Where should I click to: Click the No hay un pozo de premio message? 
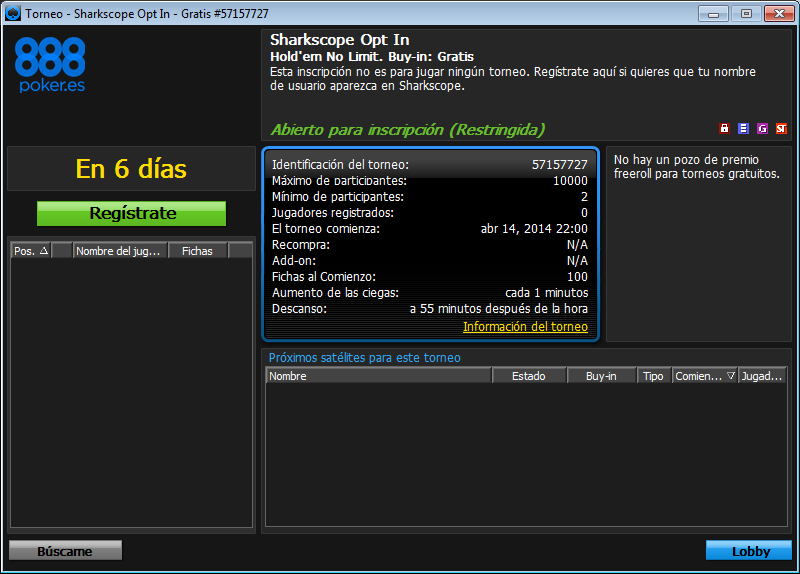coord(696,167)
